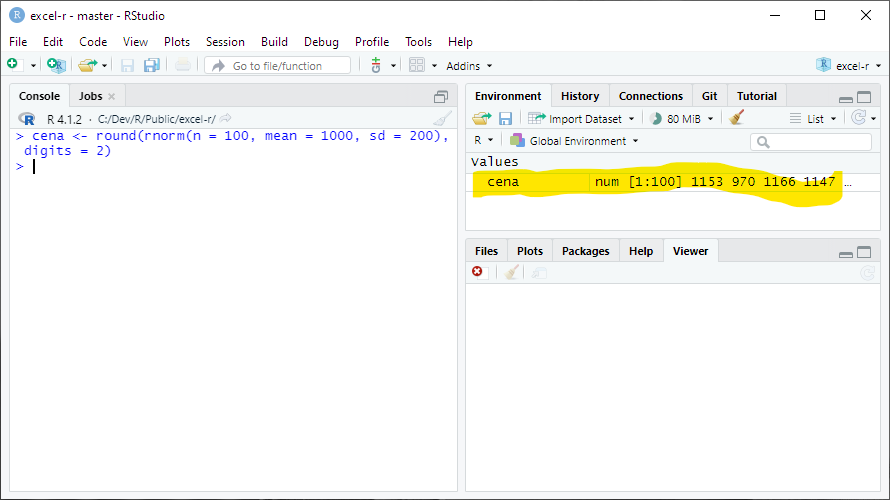890x500 pixels.
Task: Select the Console tab
Action: [39, 96]
